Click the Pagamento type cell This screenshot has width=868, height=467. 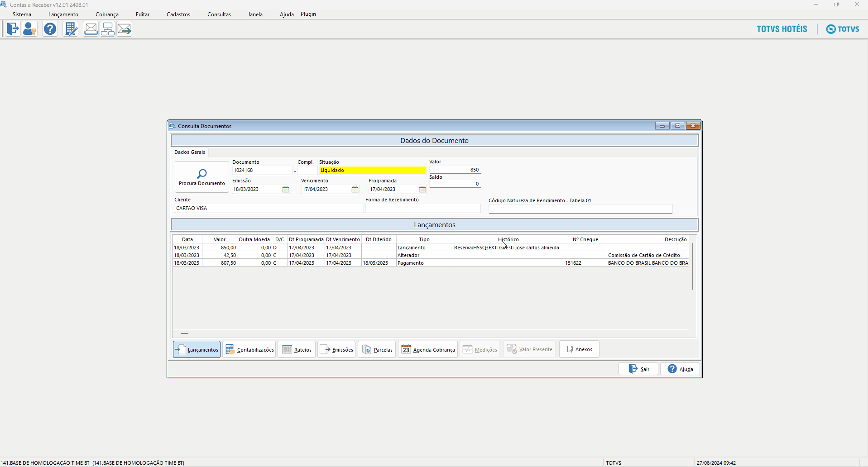click(424, 263)
